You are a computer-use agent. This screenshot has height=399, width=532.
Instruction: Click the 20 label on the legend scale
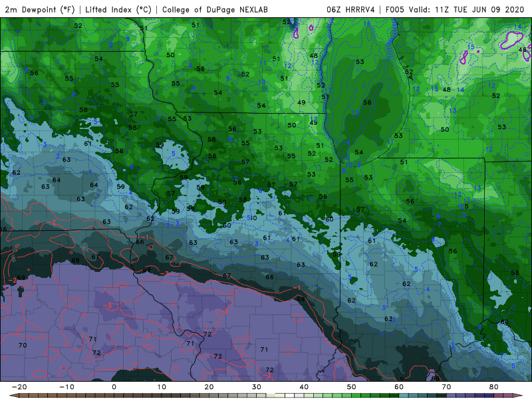[x=209, y=387]
